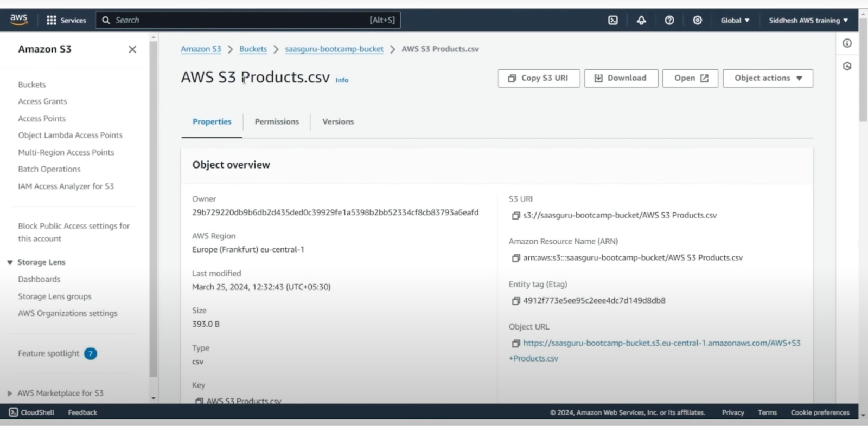Image resolution: width=868 pixels, height=426 pixels.
Task: Open Access Points in the sidebar
Action: (x=42, y=119)
